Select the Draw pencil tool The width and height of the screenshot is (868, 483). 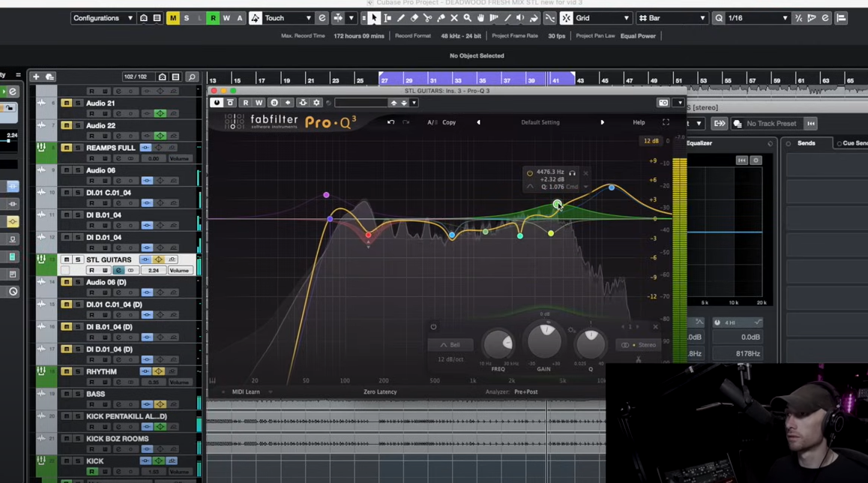[401, 18]
